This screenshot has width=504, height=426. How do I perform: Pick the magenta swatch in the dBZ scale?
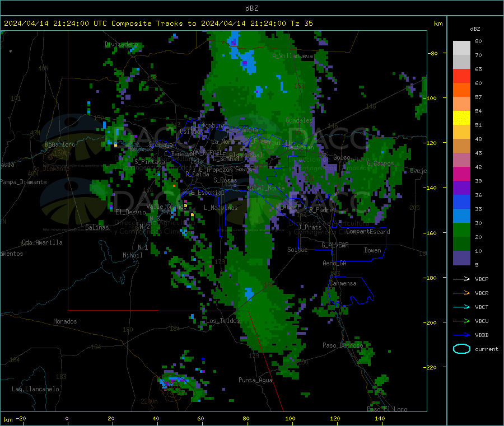[461, 174]
